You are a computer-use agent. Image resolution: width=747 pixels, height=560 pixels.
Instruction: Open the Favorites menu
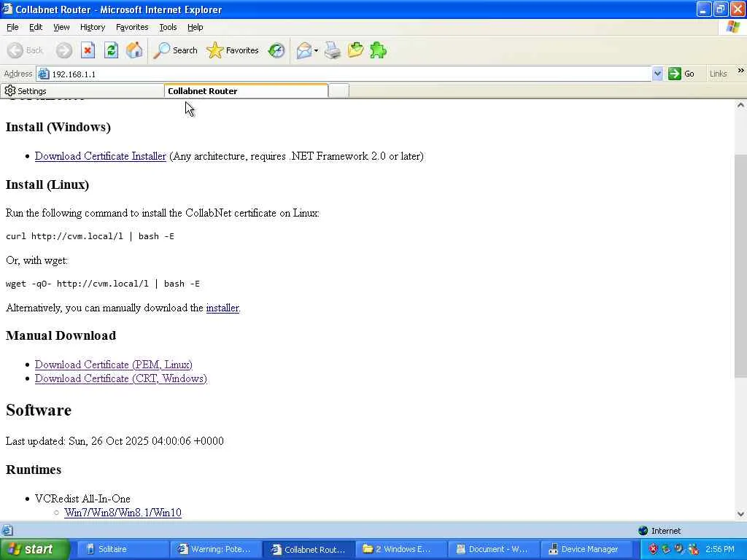(132, 27)
